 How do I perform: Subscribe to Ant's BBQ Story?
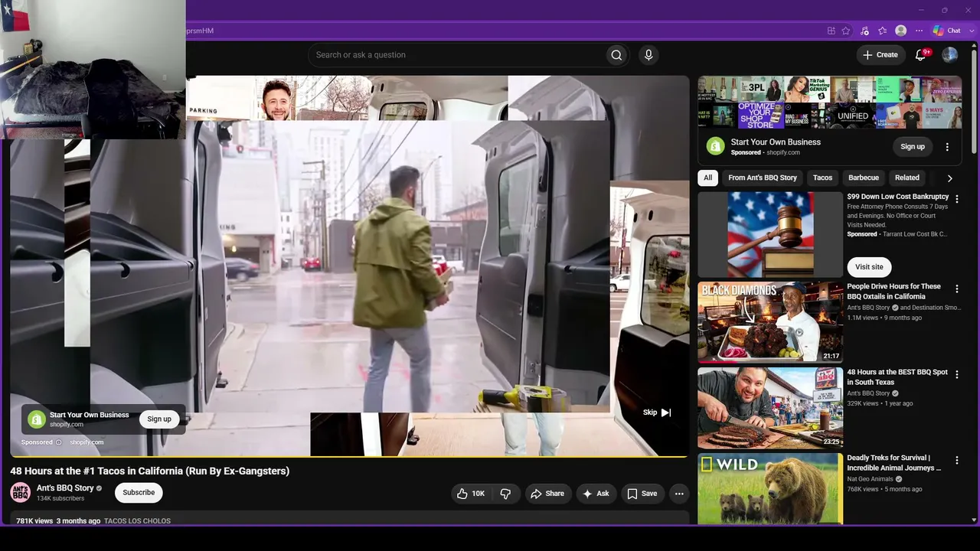(x=139, y=493)
